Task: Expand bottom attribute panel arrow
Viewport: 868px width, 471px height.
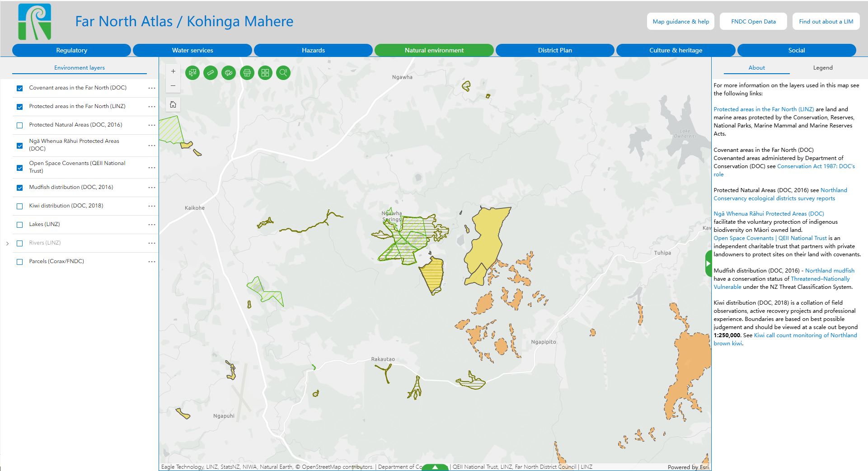Action: tap(435, 467)
